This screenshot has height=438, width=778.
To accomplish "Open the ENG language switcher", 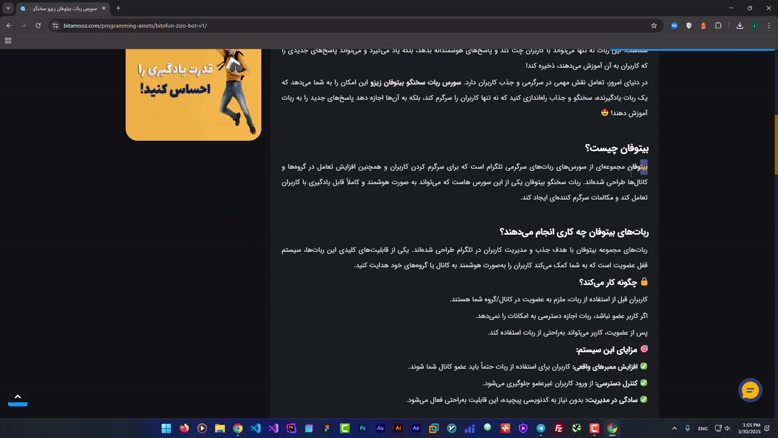I will pyautogui.click(x=703, y=428).
